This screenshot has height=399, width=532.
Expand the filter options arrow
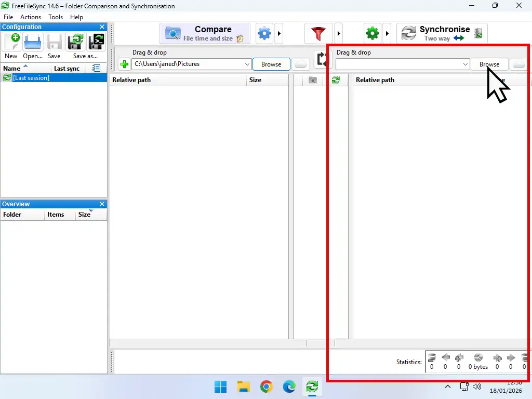pos(339,33)
